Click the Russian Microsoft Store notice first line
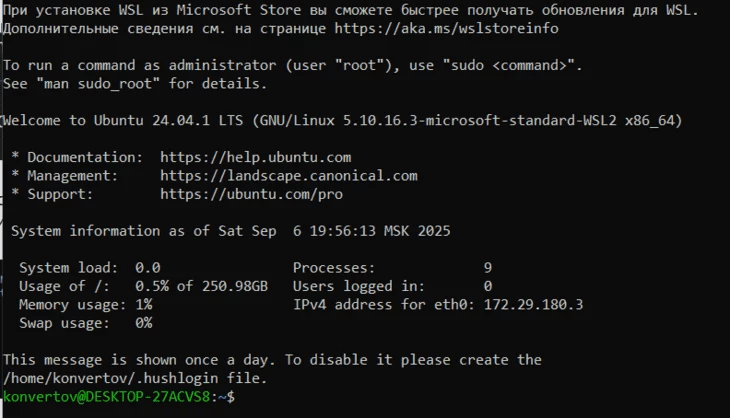This screenshot has height=418, width=730. 350,10
